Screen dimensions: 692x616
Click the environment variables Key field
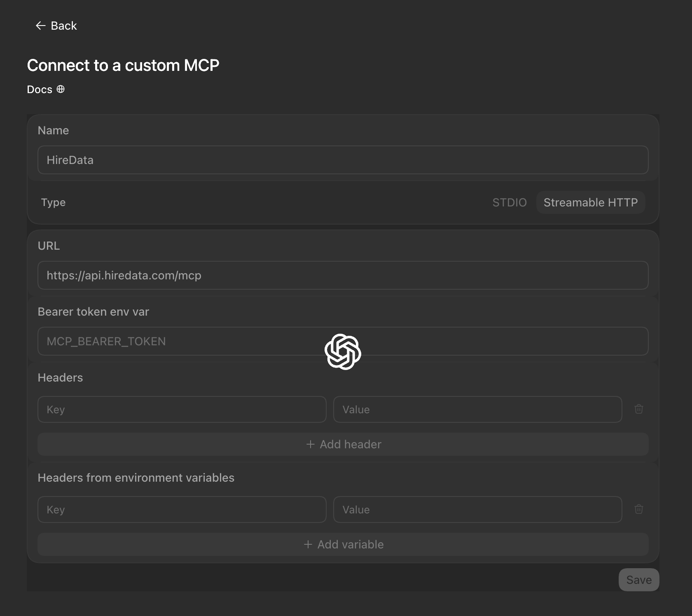pos(182,509)
